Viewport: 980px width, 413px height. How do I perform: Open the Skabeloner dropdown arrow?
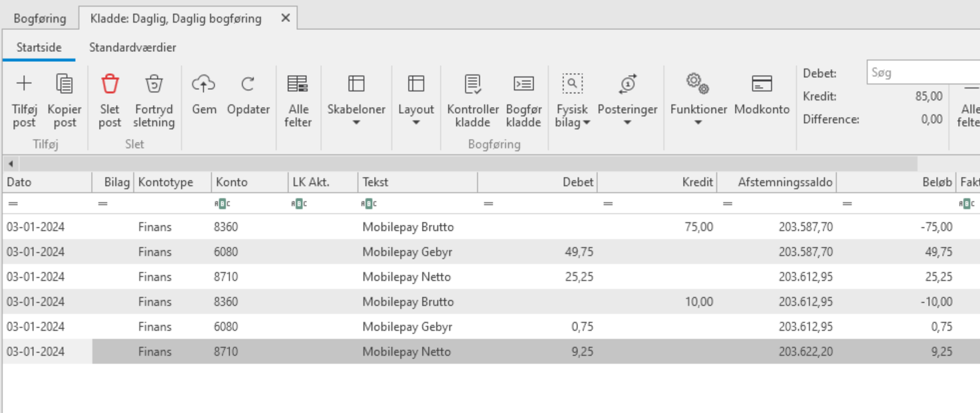[356, 122]
